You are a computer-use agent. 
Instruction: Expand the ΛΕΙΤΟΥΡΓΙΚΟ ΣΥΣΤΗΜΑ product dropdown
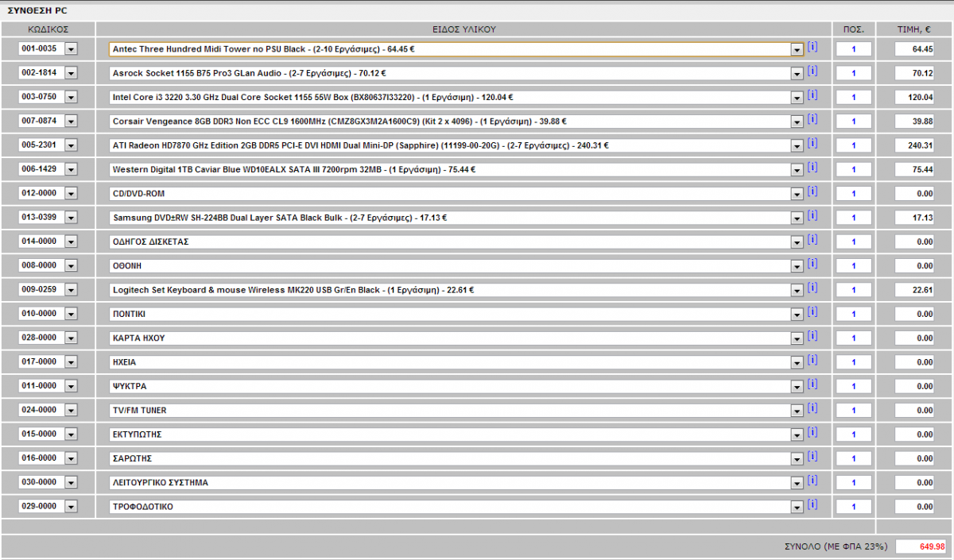click(797, 482)
